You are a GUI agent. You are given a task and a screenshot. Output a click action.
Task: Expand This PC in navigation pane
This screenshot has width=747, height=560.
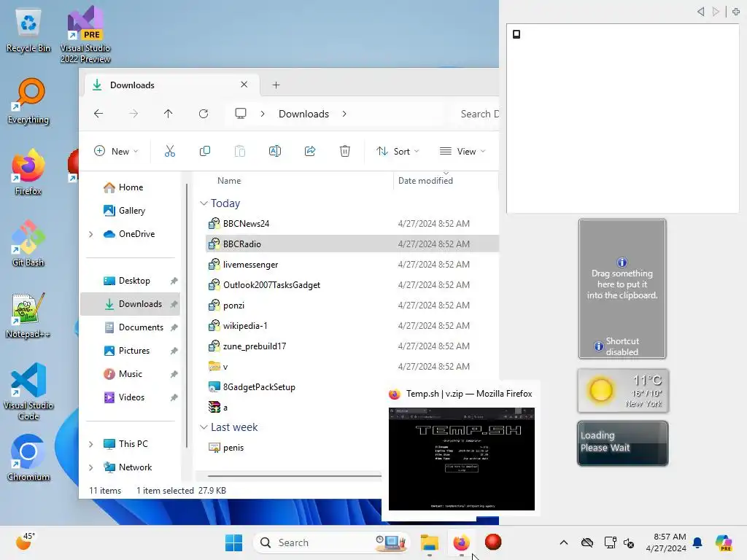[x=91, y=444]
